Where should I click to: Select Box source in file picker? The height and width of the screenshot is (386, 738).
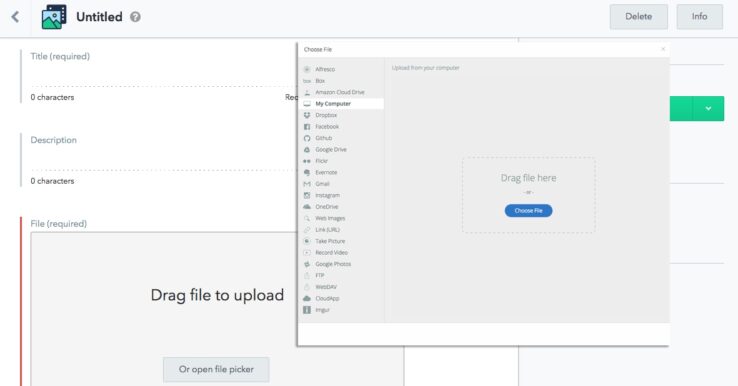[342, 81]
